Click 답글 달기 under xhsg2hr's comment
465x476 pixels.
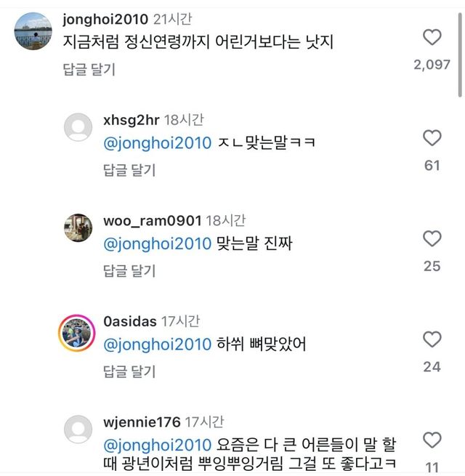click(x=129, y=170)
